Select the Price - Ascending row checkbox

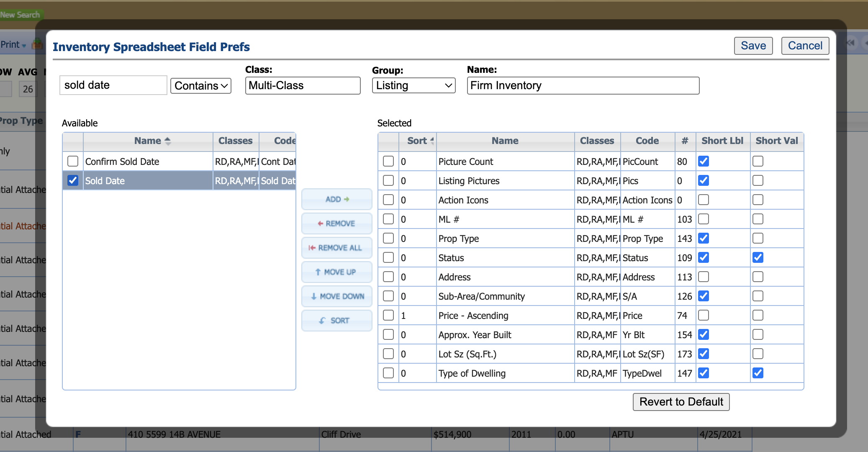point(388,315)
